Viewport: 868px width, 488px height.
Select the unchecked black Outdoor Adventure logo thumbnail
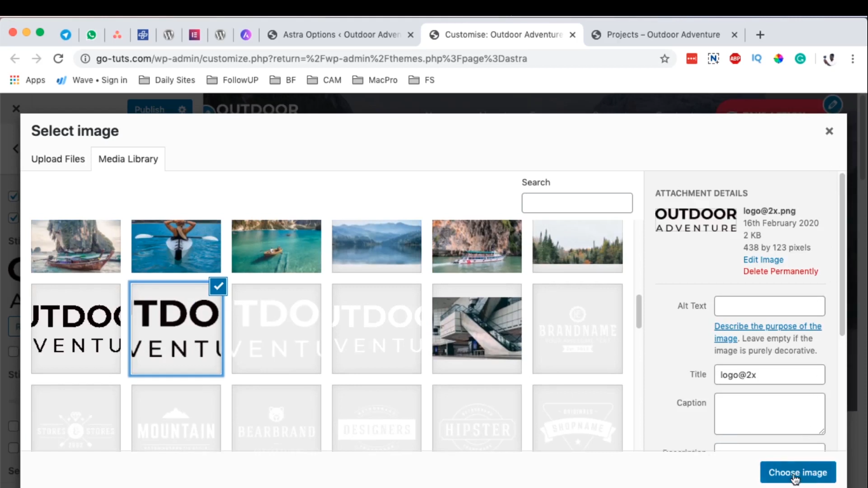point(76,329)
